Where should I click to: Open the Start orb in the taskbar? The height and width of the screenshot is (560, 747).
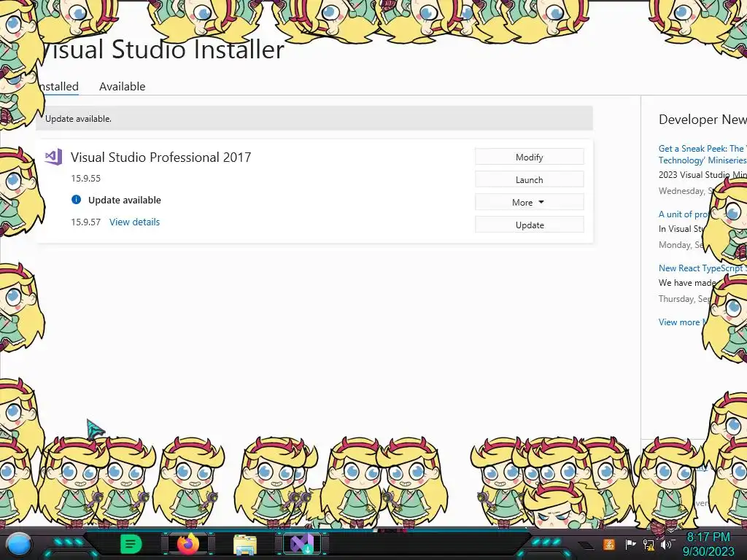coord(18,544)
